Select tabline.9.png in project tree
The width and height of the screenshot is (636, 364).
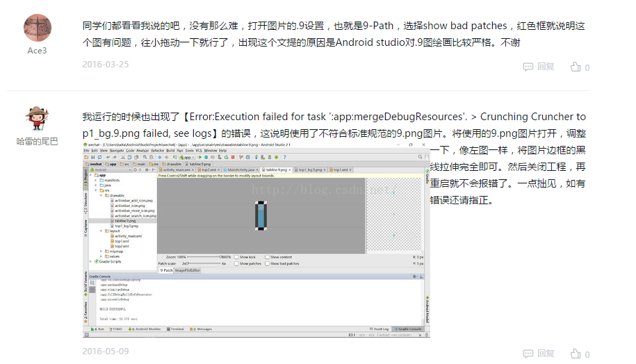122,221
